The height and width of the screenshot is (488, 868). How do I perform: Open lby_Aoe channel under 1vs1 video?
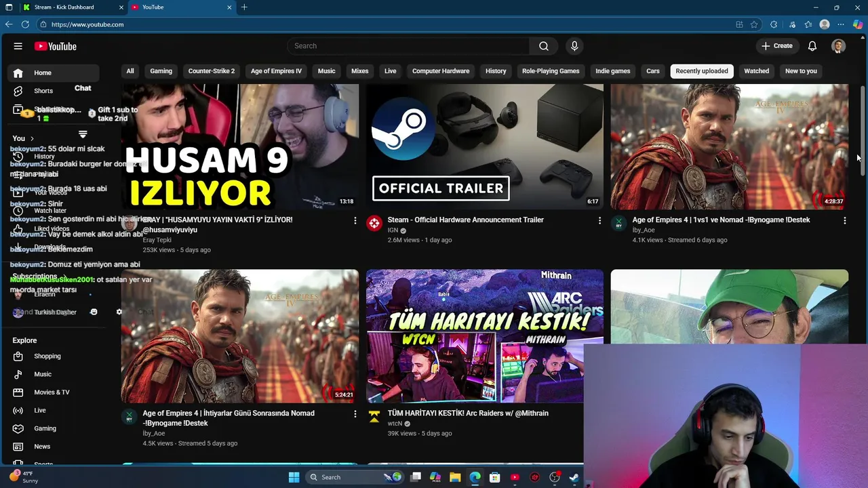pos(644,230)
